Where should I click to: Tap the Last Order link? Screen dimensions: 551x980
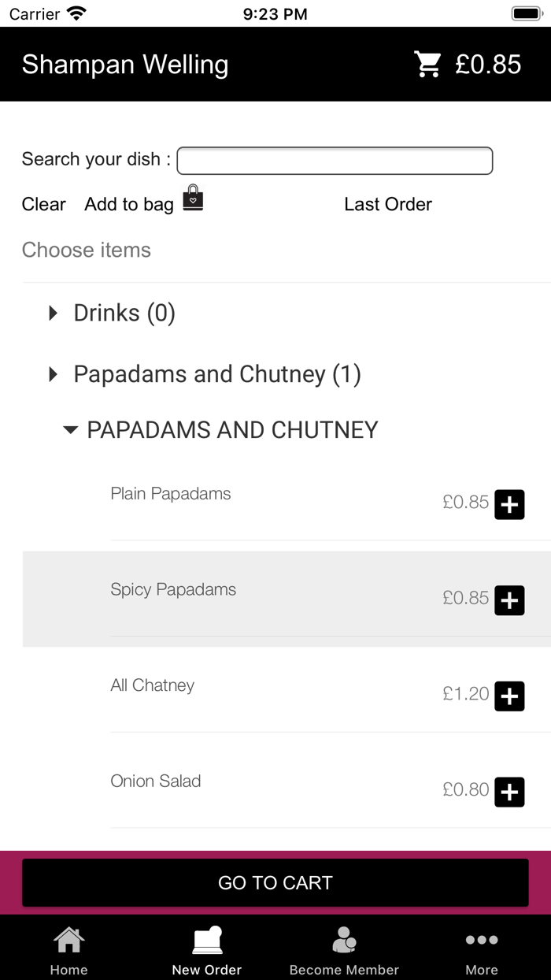point(388,205)
